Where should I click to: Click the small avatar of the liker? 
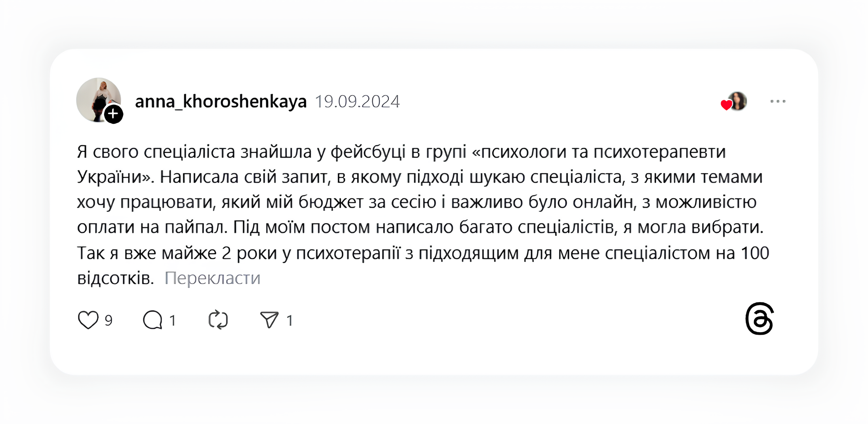pos(738,100)
